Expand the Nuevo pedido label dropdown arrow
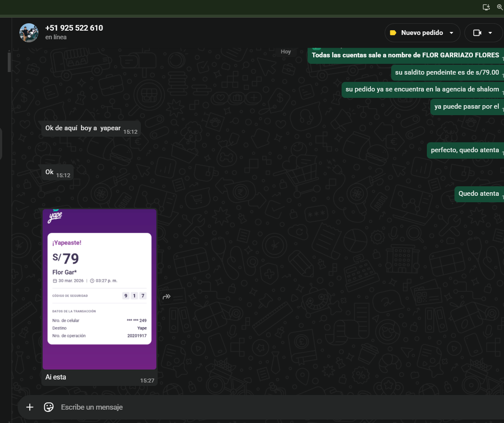Image resolution: width=504 pixels, height=423 pixels. 451,33
